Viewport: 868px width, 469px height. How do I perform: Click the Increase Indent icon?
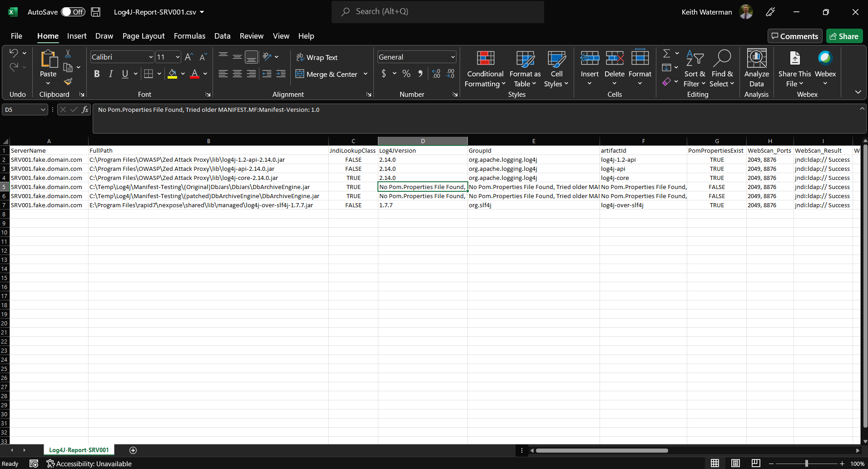tap(281, 74)
